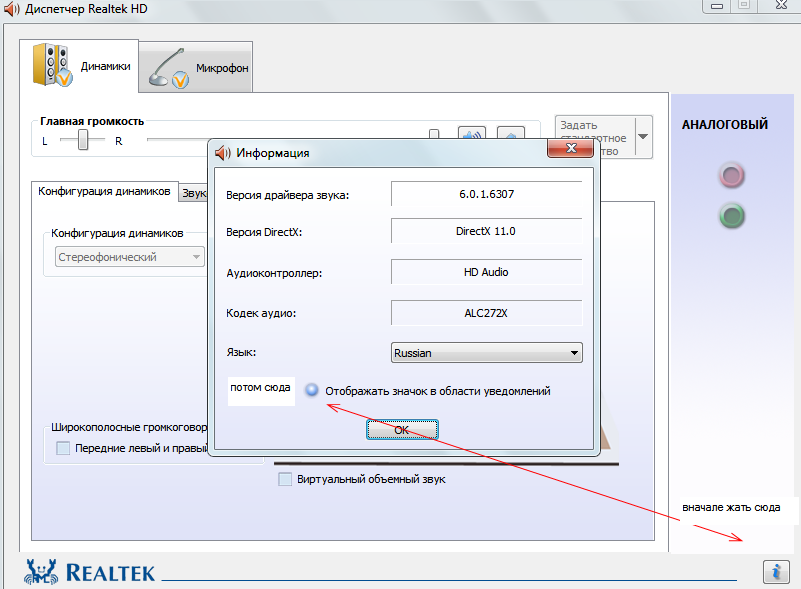This screenshot has height=589, width=801.
Task: Click the speaker icon in the Информация dialog title
Action: pos(223,153)
